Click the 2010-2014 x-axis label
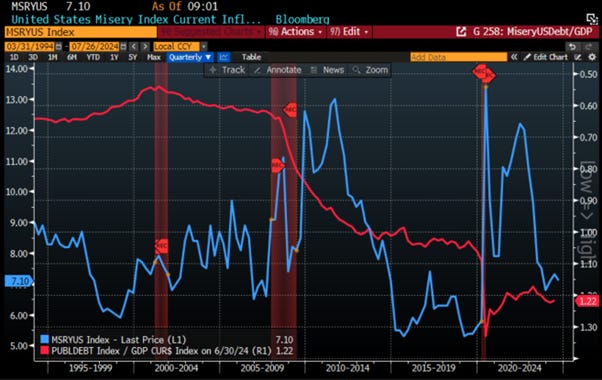The width and height of the screenshot is (602, 380). click(x=347, y=368)
